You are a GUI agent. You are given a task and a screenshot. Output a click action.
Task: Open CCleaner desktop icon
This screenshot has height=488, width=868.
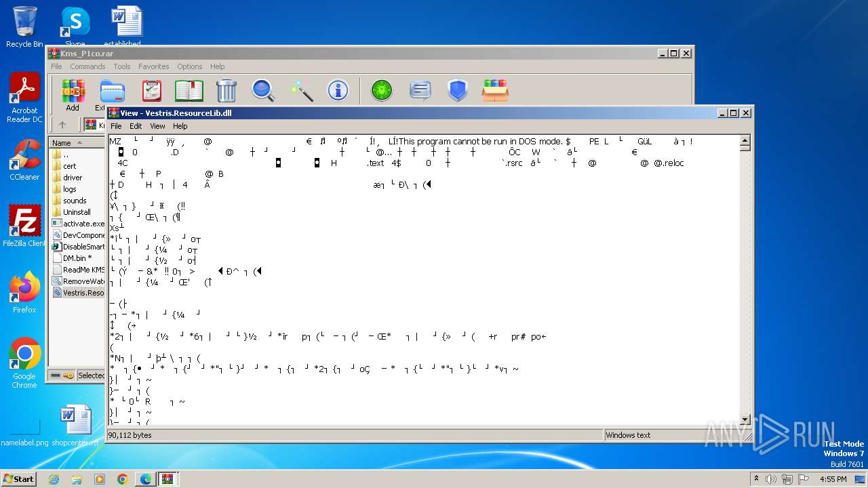click(x=24, y=160)
